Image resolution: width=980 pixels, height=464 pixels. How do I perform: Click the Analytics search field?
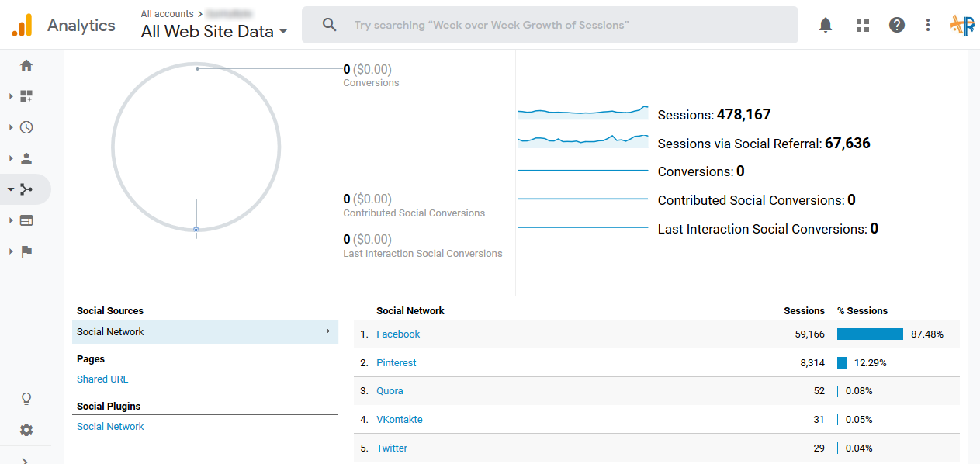tap(549, 25)
